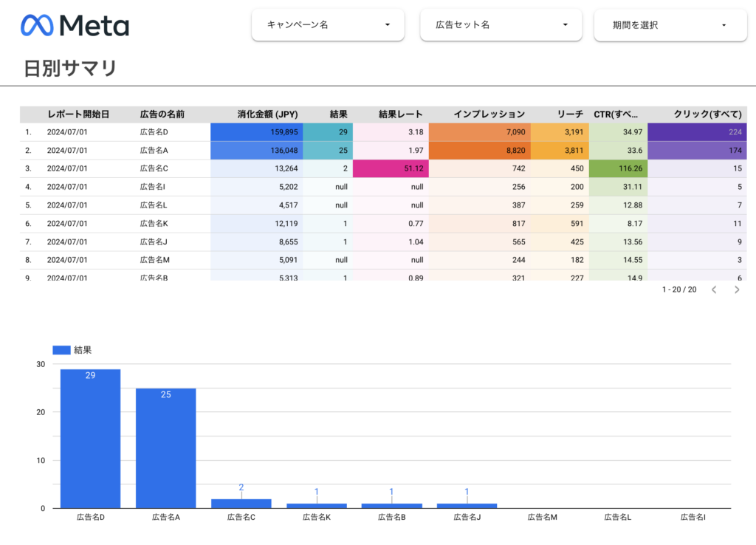756x545 pixels.
Task: Sort by レポート開始日 column header
Action: pos(78,114)
